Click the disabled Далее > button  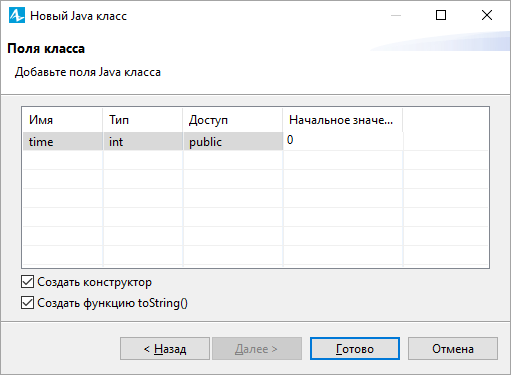[x=257, y=349]
